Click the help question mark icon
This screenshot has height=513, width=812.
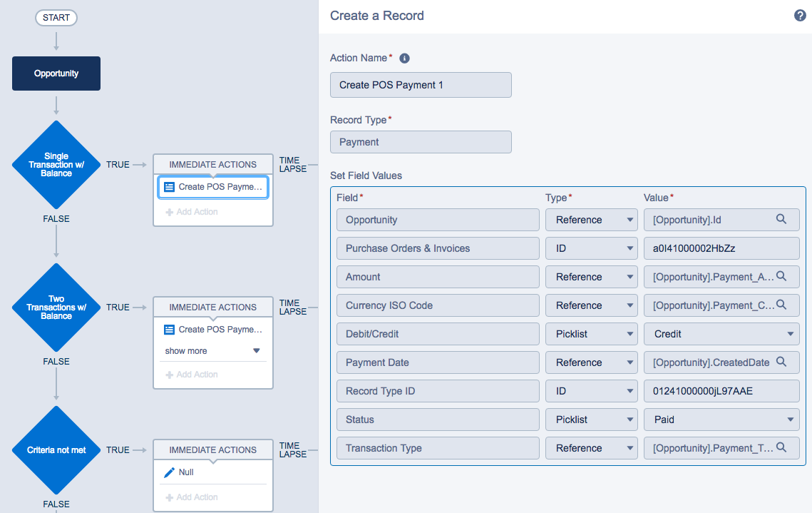coord(800,16)
